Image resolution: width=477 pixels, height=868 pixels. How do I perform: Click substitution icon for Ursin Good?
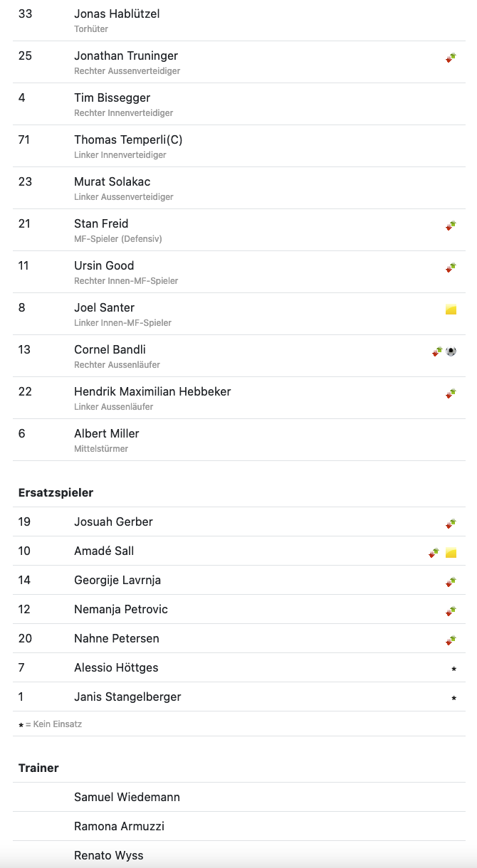pyautogui.click(x=451, y=268)
